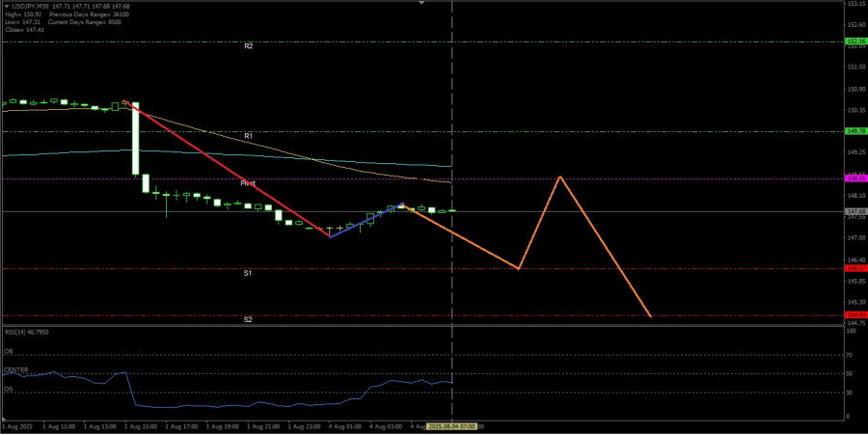868x435 pixels.
Task: Select the short blue rising trendline
Action: [x=366, y=220]
